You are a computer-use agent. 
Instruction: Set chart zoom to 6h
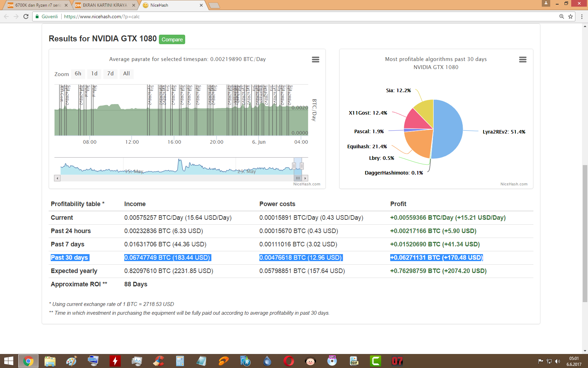[x=78, y=74]
